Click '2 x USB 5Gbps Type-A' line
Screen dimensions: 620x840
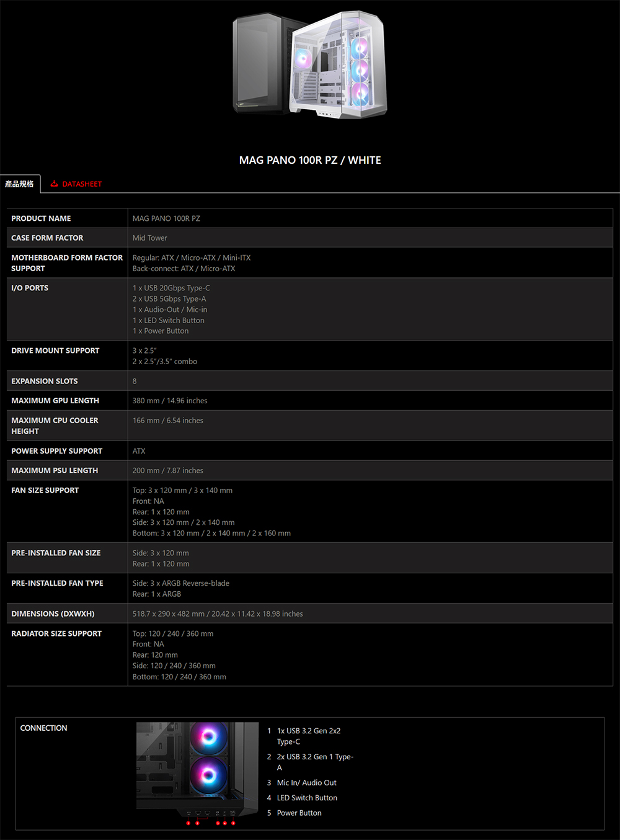tap(169, 299)
